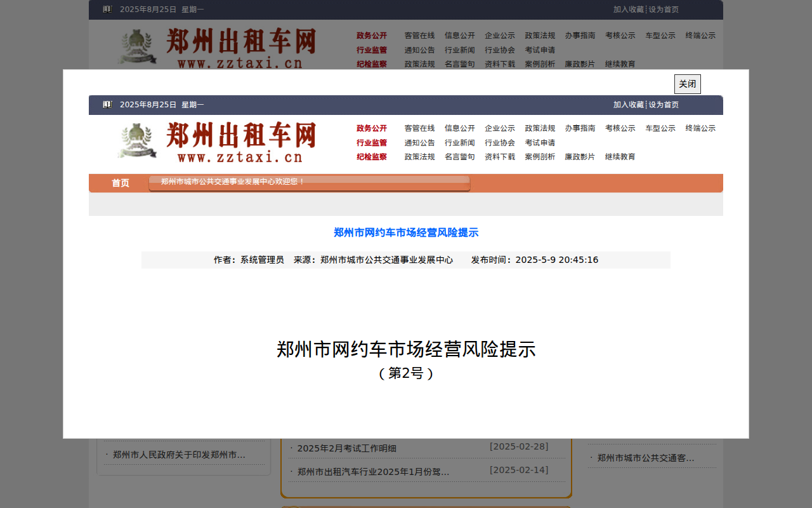Click 加入收藏 in the popup header

[x=629, y=105]
